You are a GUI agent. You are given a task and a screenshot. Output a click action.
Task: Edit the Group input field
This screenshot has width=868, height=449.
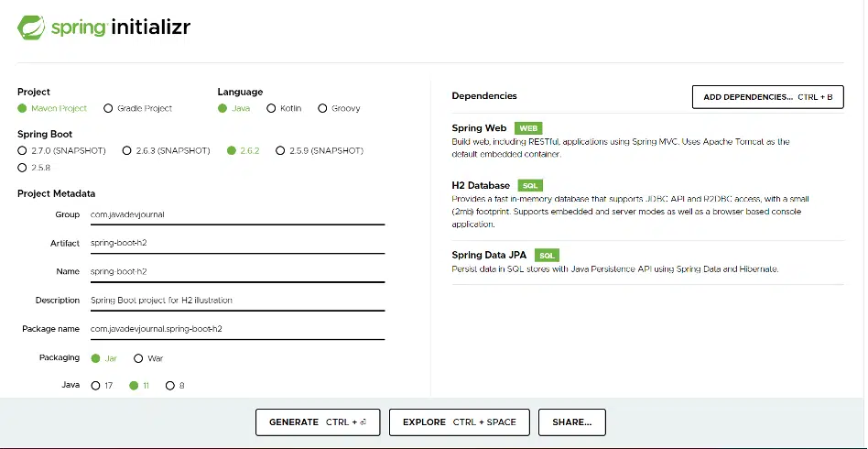[x=237, y=214]
